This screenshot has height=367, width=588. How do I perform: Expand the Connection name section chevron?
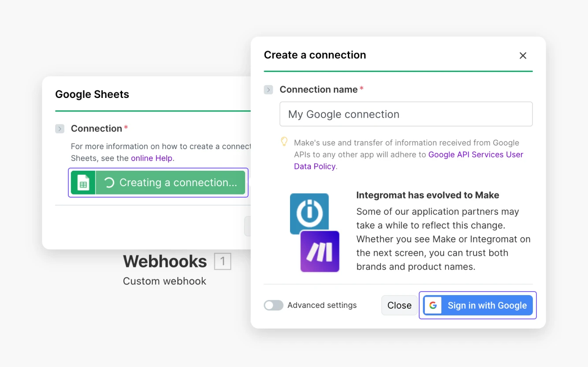pos(268,90)
